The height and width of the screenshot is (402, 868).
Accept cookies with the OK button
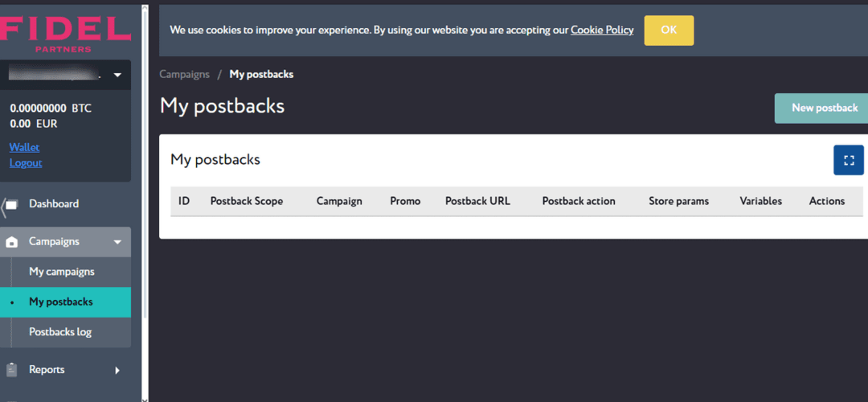click(x=669, y=31)
